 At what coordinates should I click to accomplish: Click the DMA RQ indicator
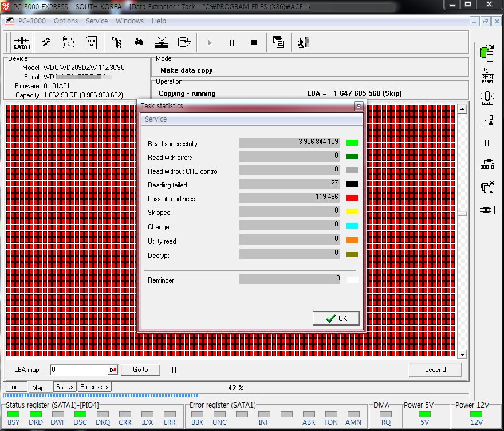[385, 414]
